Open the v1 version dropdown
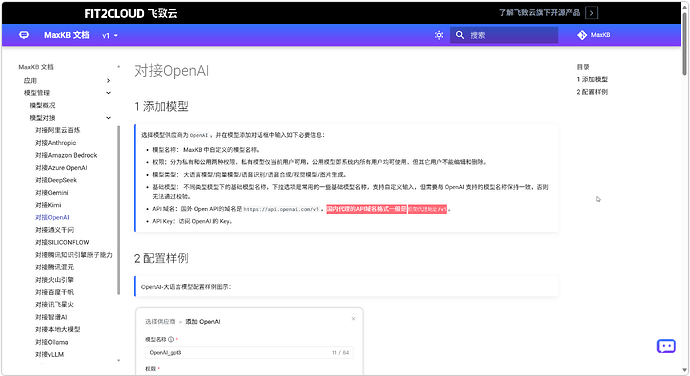The image size is (690, 376). 110,36
